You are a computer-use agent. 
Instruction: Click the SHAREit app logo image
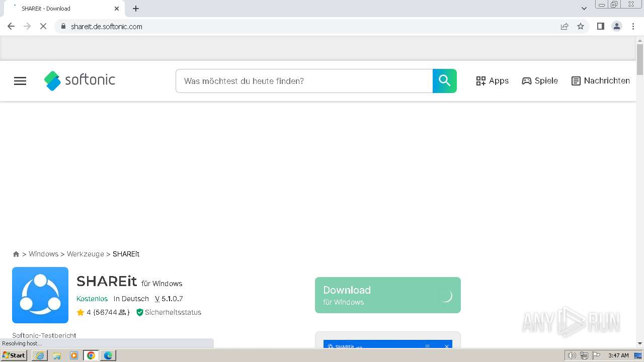[40, 295]
